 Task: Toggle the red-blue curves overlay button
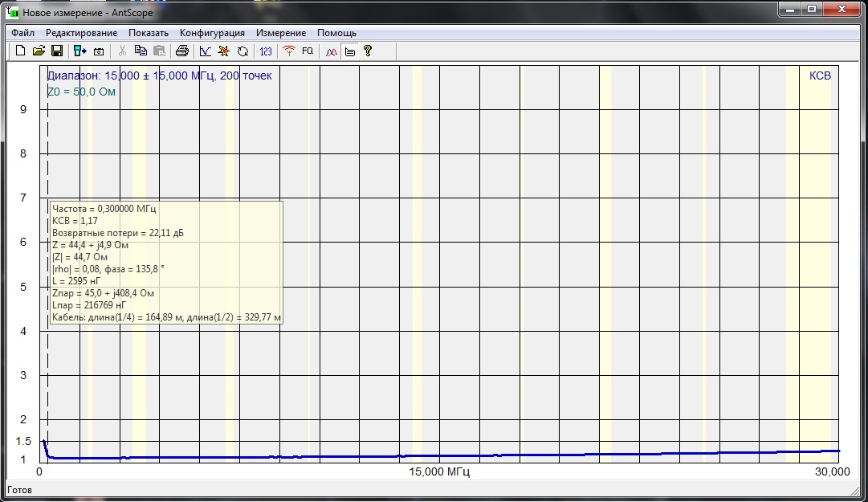tap(331, 51)
